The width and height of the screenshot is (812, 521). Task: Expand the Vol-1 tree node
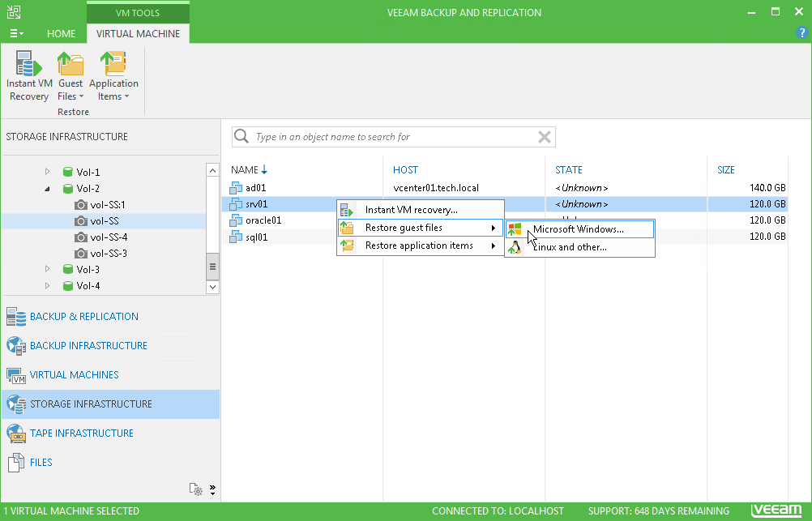(47, 172)
